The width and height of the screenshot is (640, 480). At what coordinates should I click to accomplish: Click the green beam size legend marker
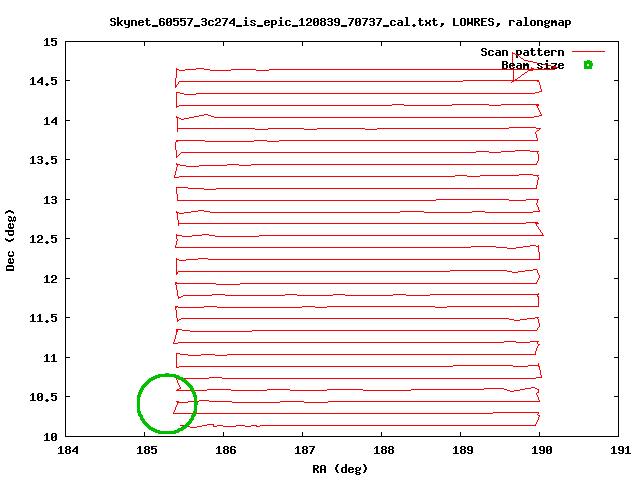coord(588,65)
